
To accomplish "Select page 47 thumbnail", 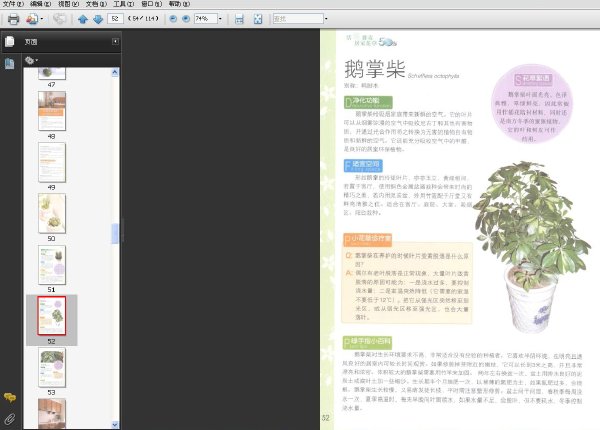I will tap(52, 73).
